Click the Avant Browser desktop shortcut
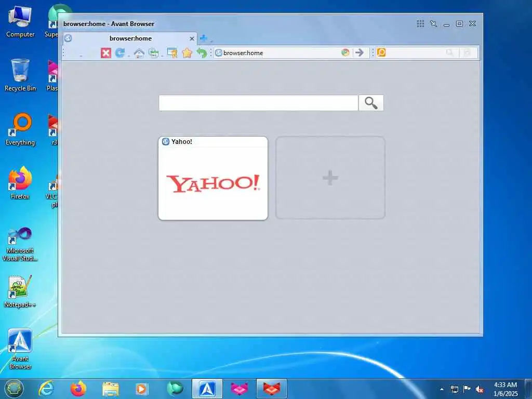The height and width of the screenshot is (399, 532). point(20,349)
